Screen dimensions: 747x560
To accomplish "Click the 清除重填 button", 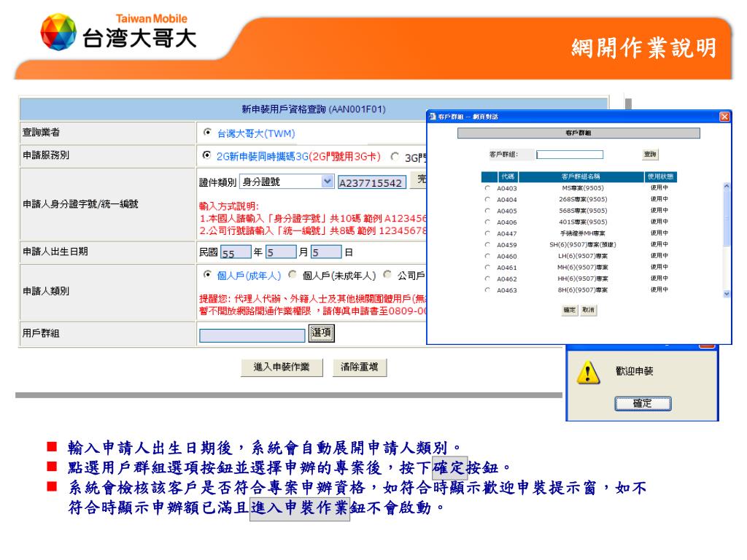I will (359, 367).
